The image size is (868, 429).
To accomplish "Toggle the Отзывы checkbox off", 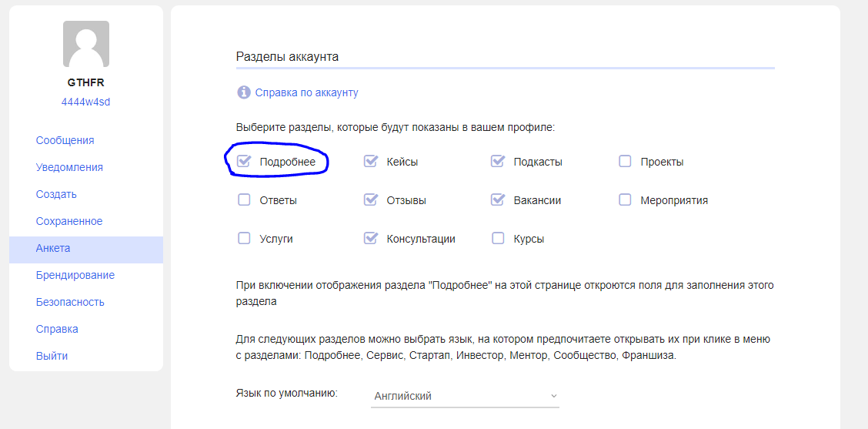I will (371, 200).
